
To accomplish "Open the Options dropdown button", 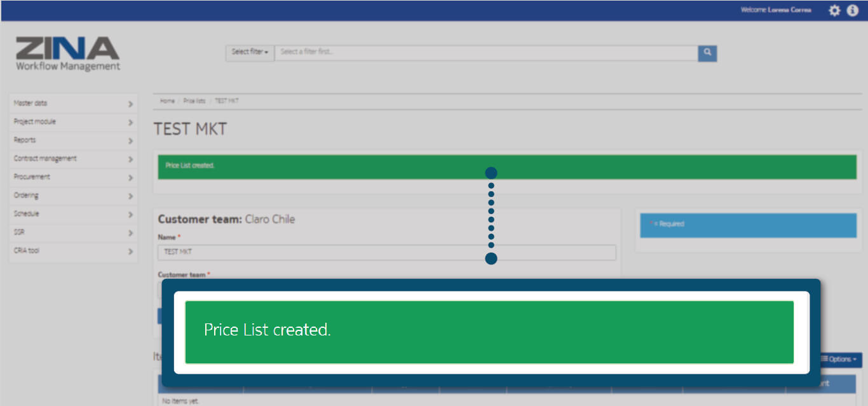I will pos(839,360).
